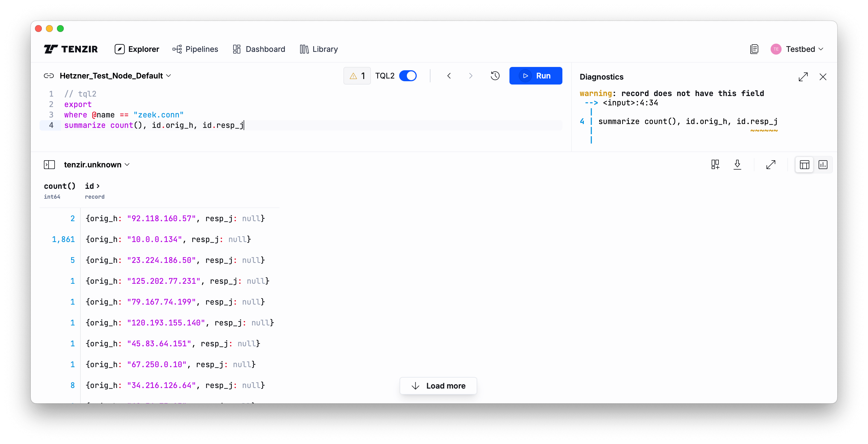Open the Dashboard tab
Image resolution: width=868 pixels, height=444 pixels.
(259, 49)
